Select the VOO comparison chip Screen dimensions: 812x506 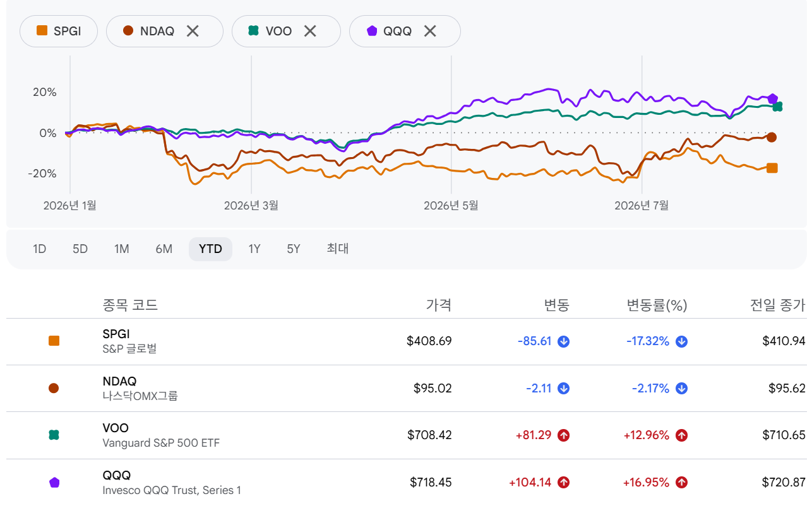(x=286, y=31)
